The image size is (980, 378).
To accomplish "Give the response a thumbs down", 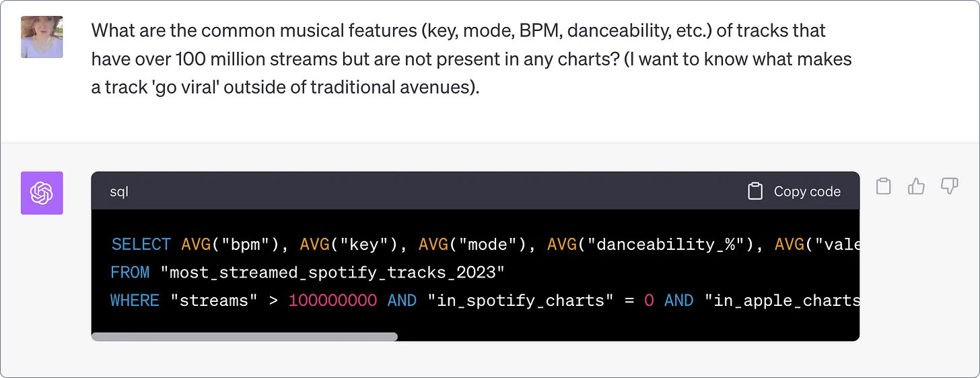I will coord(949,186).
